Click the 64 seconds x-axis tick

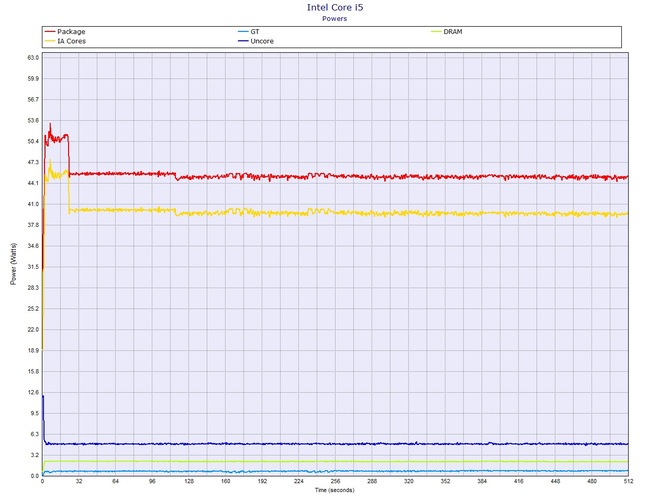pos(115,481)
